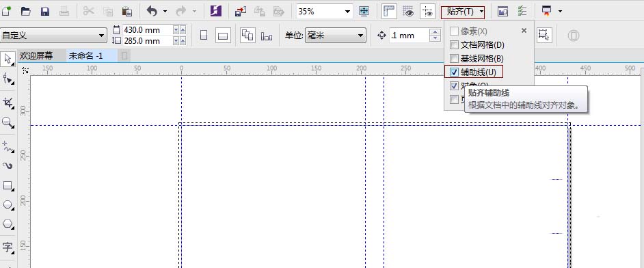Set page to landscape orientation

[x=223, y=36]
